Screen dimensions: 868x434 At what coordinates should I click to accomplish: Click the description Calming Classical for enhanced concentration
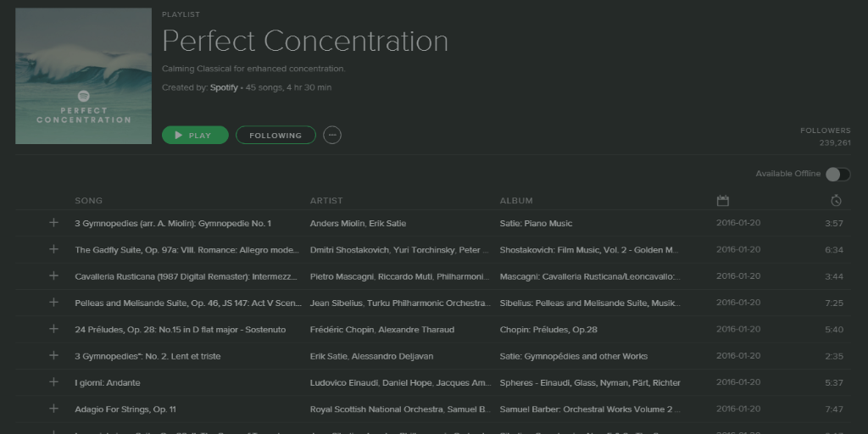tap(253, 69)
